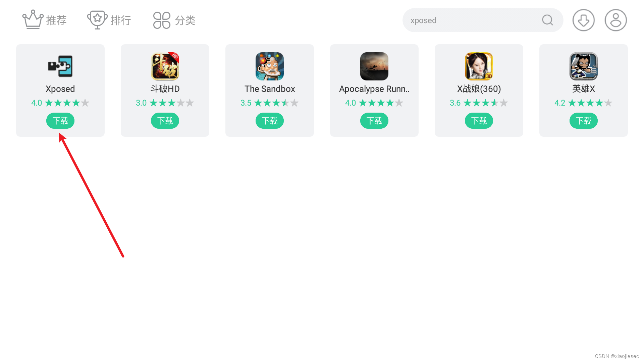The width and height of the screenshot is (644, 362).
Task: Open The Sandbox pixel character icon
Action: pos(270,66)
